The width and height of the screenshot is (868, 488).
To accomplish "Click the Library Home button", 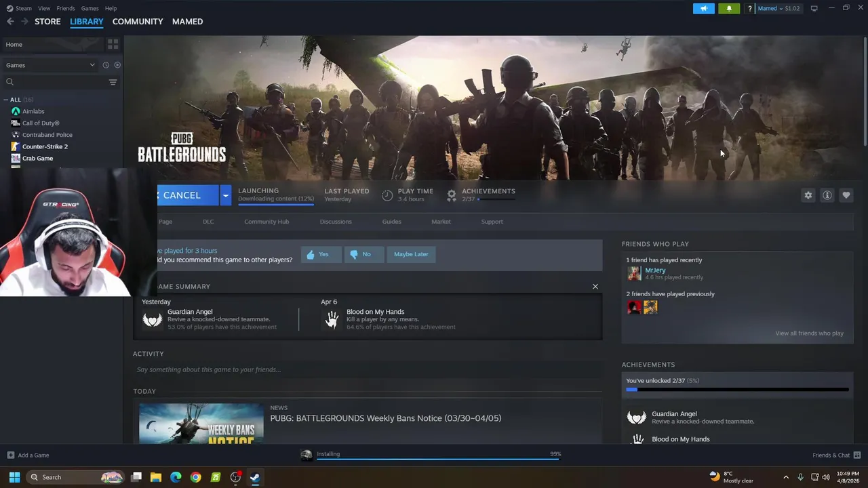I will coord(52,44).
